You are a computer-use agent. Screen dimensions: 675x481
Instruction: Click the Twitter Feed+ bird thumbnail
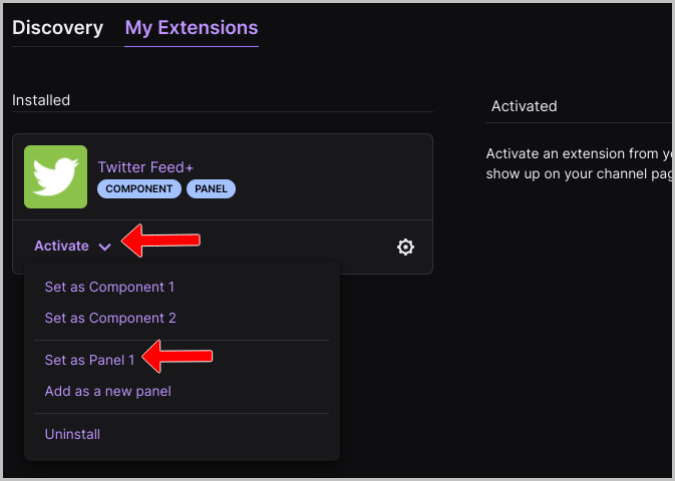coord(56,177)
